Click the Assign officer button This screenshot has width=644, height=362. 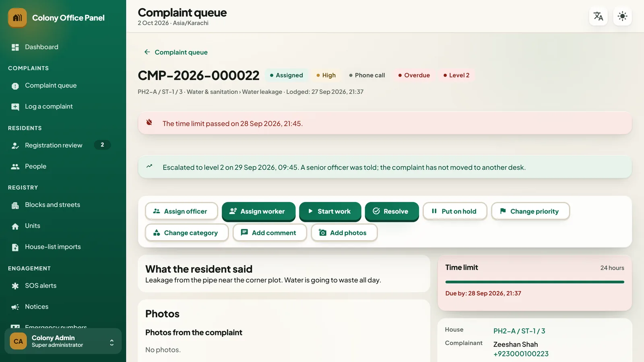(182, 211)
